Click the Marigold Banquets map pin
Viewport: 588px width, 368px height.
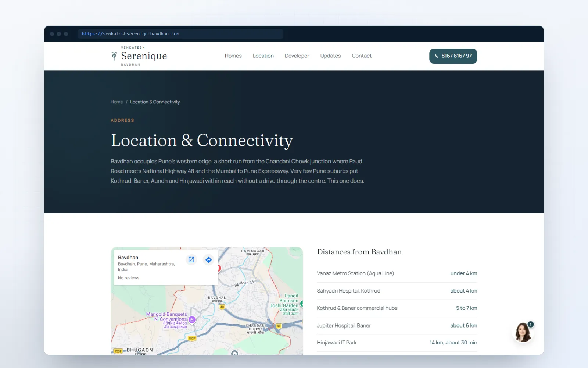[192, 320]
